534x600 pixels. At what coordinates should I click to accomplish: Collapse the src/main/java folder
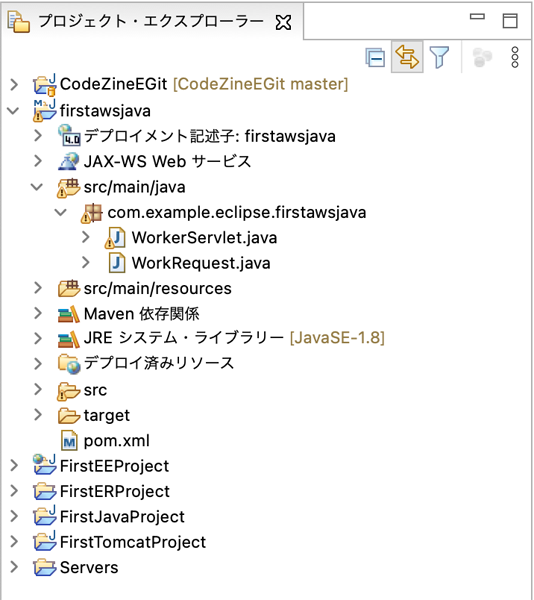pyautogui.click(x=37, y=187)
